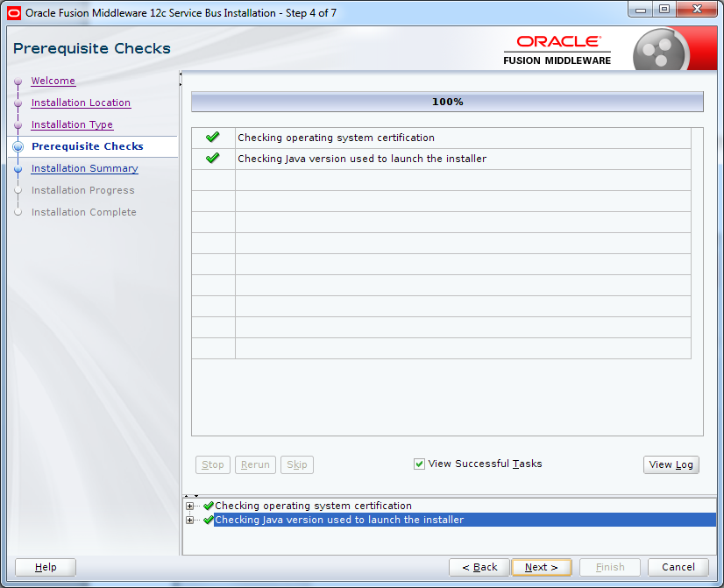724x588 pixels.
Task: Close the installer window
Action: pos(697,10)
